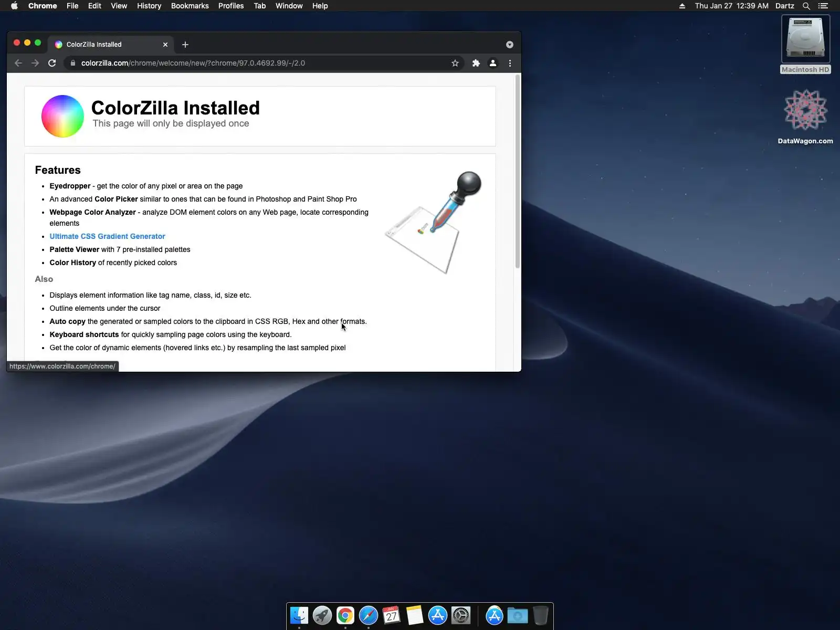Open the Edit menu

click(94, 6)
